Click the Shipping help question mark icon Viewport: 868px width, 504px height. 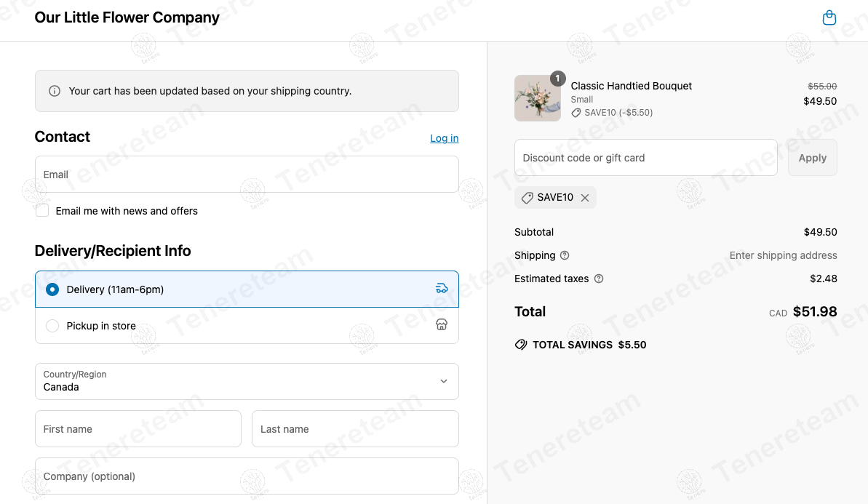pos(565,255)
